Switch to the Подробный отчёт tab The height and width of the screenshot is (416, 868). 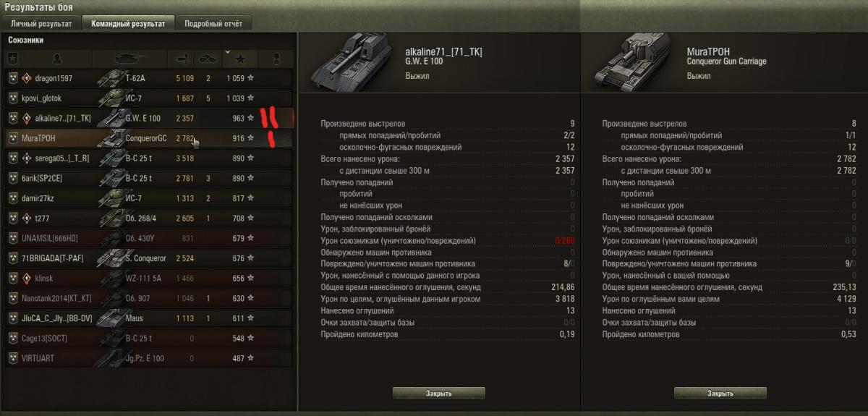(213, 23)
